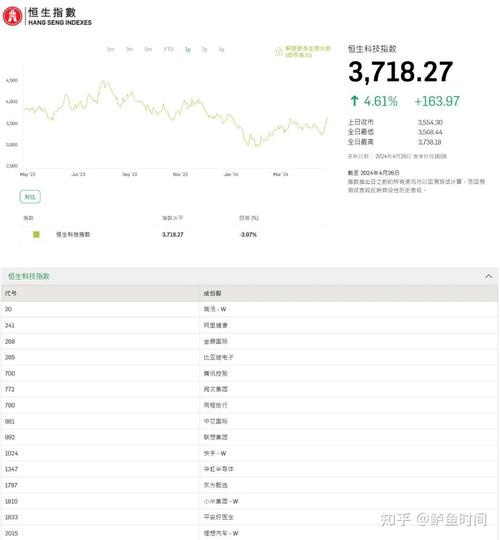Click the lock icon beside the chart
The height and width of the screenshot is (540, 500).
pos(279,52)
